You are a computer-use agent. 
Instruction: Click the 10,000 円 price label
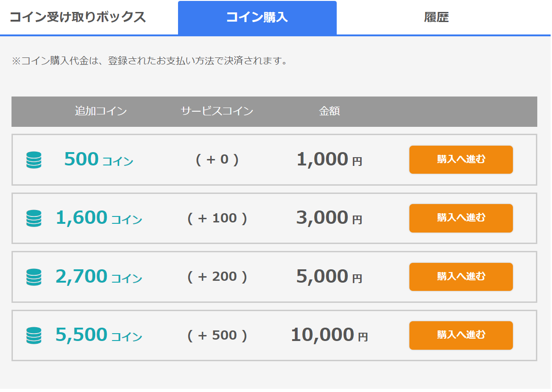329,335
